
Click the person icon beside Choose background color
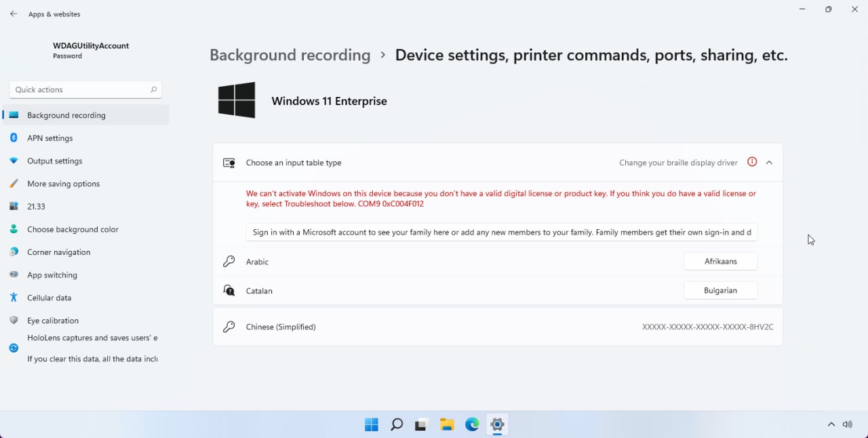tap(14, 229)
